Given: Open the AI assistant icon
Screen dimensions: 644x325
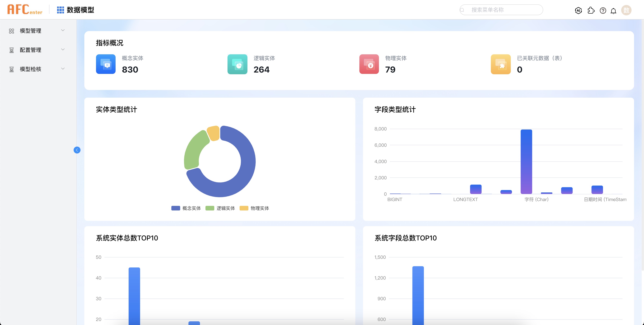Looking at the screenshot, I should 578,11.
